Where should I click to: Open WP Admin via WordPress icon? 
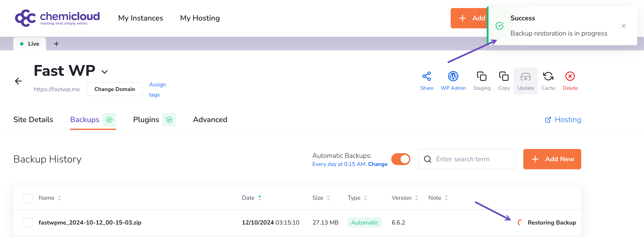pos(453,76)
